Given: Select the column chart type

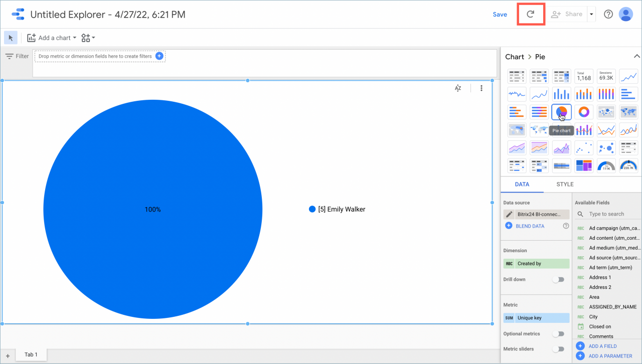Looking at the screenshot, I should click(562, 94).
